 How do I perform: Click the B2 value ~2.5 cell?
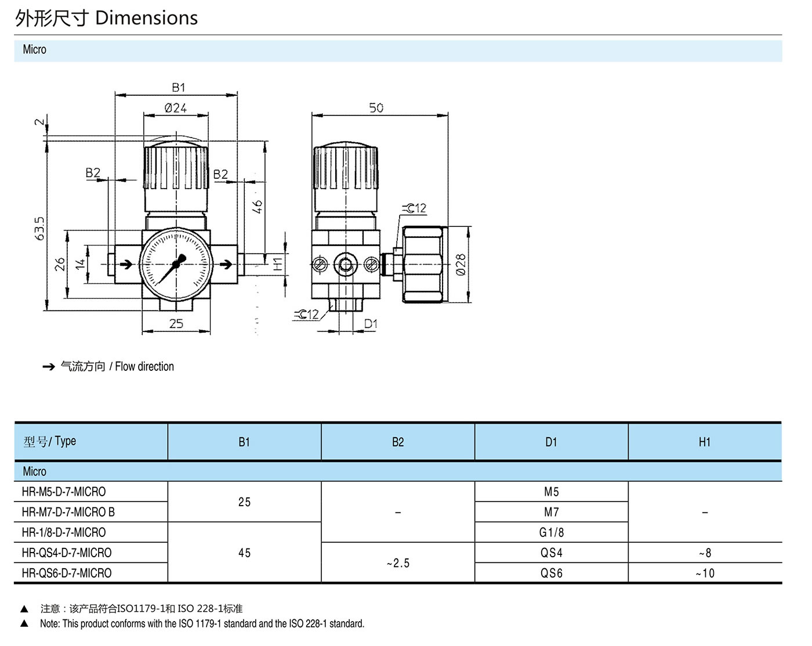coord(398,563)
